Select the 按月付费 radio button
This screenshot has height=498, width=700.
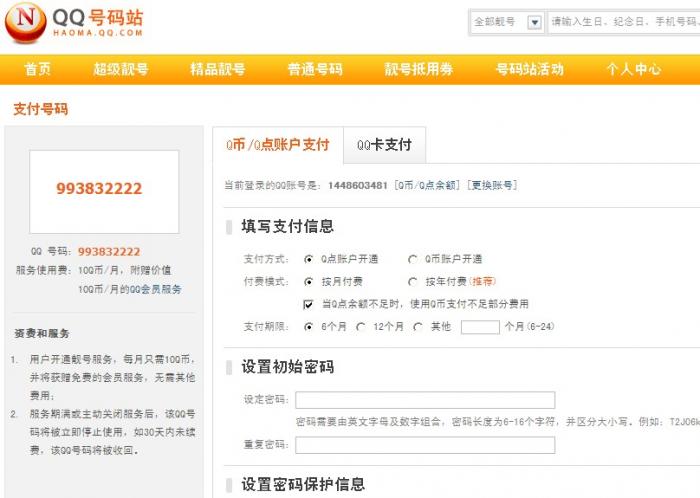(308, 282)
